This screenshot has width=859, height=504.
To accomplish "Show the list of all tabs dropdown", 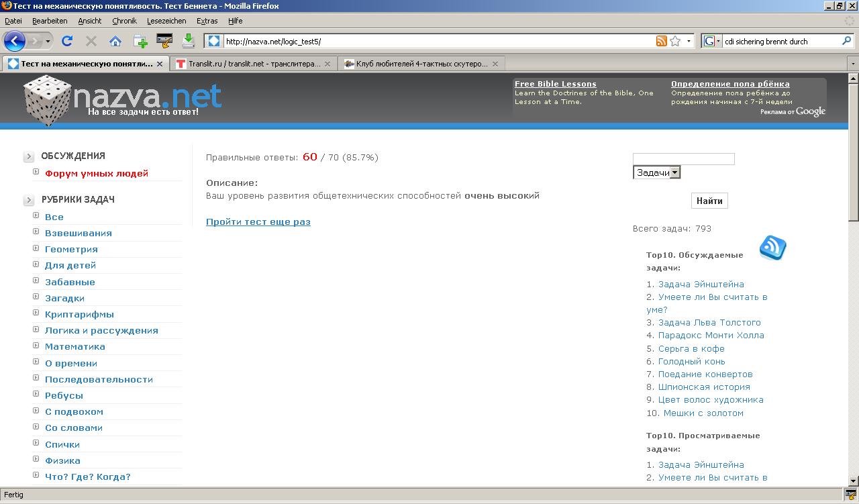I will click(853, 64).
